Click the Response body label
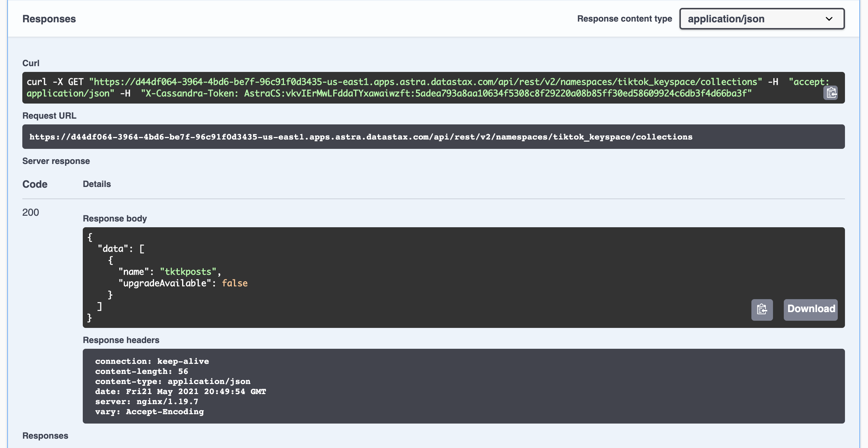Image resolution: width=868 pixels, height=448 pixels. coord(115,219)
